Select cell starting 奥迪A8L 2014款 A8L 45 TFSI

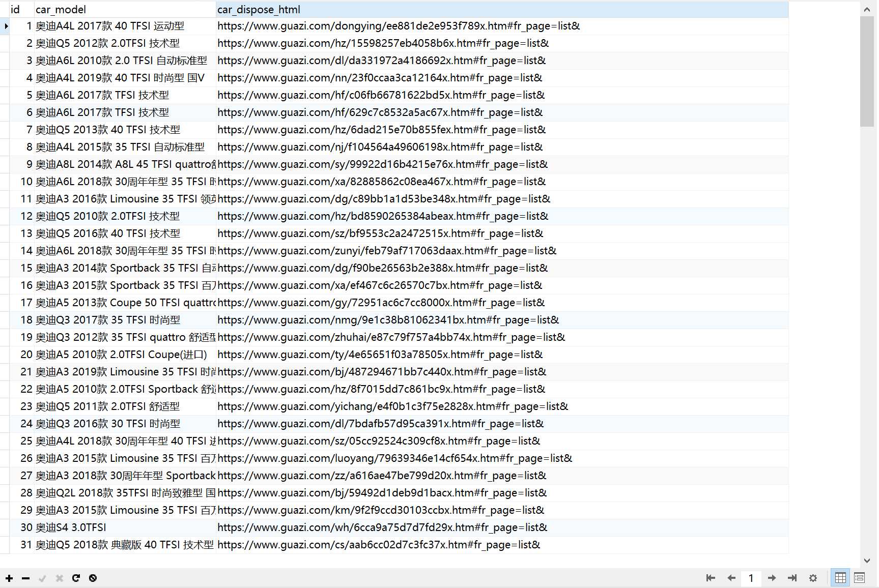pyautogui.click(x=125, y=164)
